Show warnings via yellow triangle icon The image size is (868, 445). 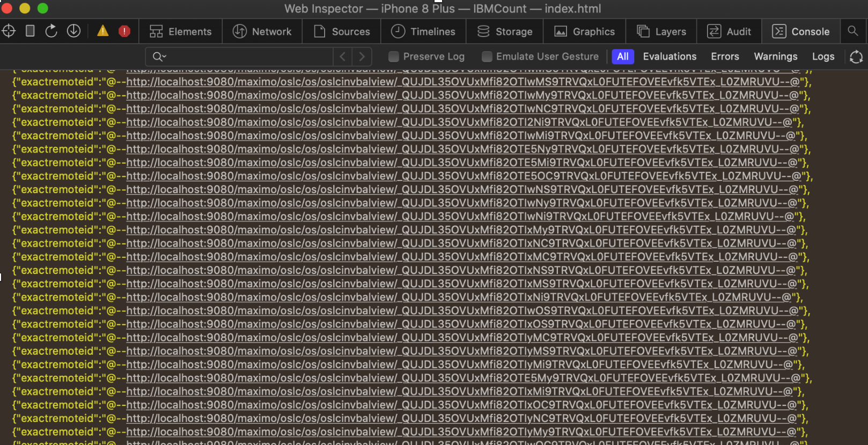(x=102, y=31)
